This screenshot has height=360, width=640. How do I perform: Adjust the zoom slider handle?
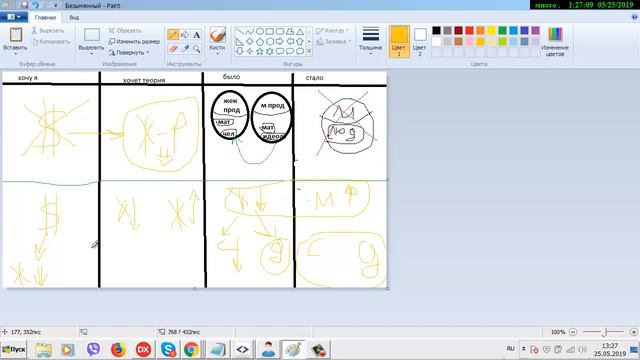click(605, 332)
